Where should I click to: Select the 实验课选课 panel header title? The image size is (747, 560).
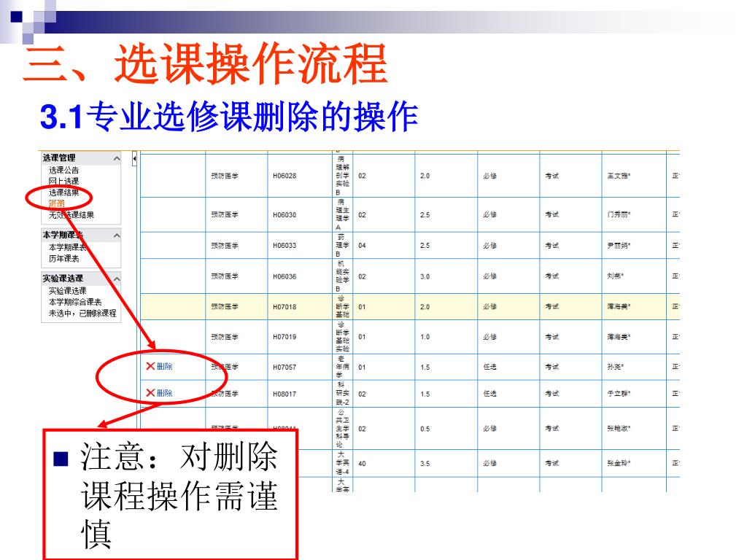pos(63,279)
